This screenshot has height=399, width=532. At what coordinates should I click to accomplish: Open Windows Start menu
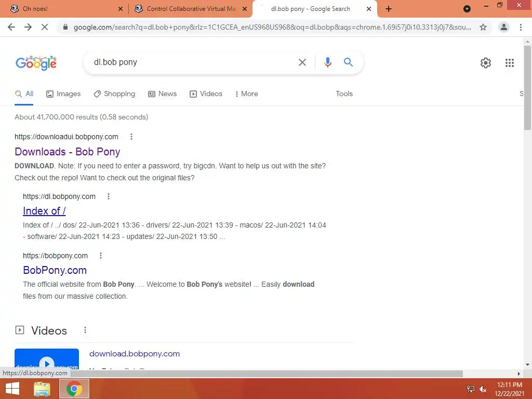pyautogui.click(x=12, y=389)
